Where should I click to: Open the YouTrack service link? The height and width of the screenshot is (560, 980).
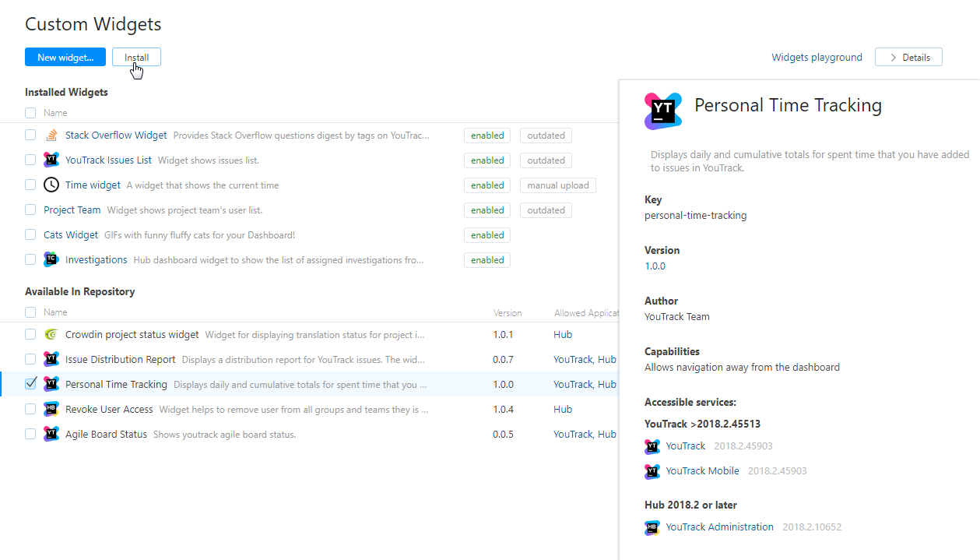[685, 446]
